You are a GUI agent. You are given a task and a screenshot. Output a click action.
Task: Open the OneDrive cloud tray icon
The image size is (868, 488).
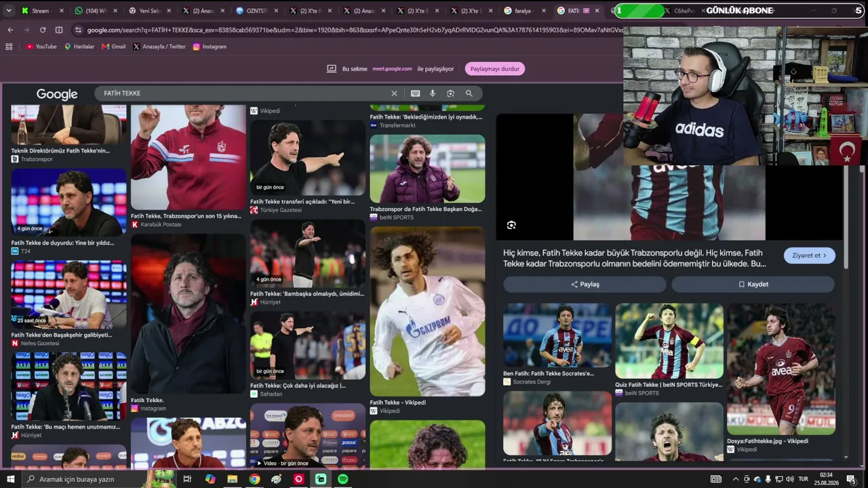[757, 479]
